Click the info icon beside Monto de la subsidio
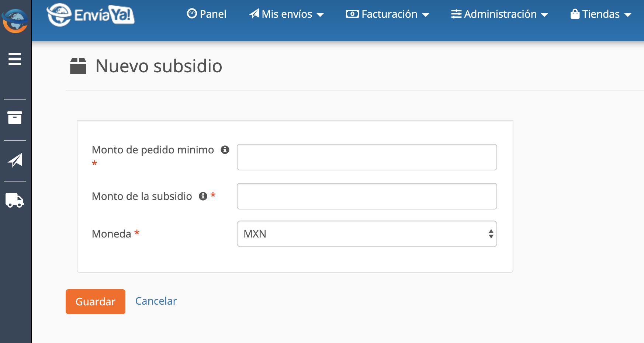 click(x=203, y=196)
